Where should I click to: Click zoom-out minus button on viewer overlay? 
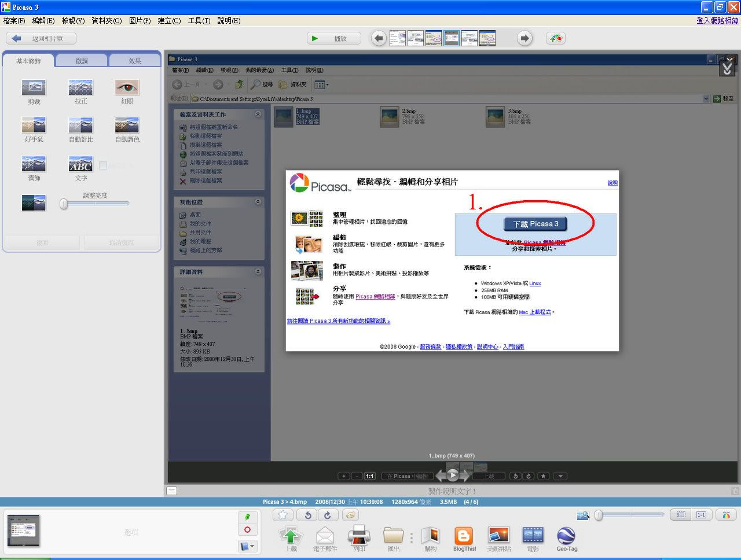point(357,476)
